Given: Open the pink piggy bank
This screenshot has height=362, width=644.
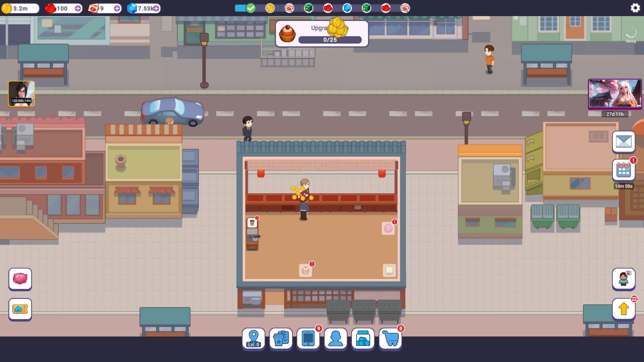Looking at the screenshot, I should click(x=20, y=279).
